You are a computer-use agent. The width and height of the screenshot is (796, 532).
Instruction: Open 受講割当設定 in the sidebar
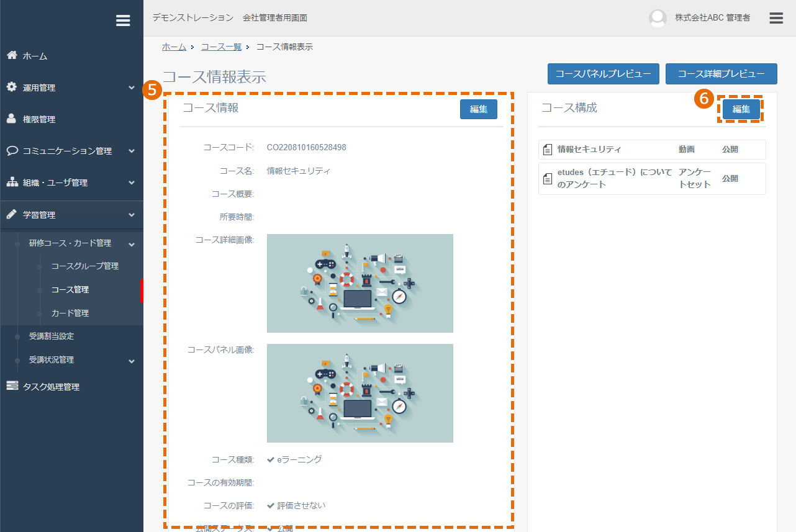52,336
